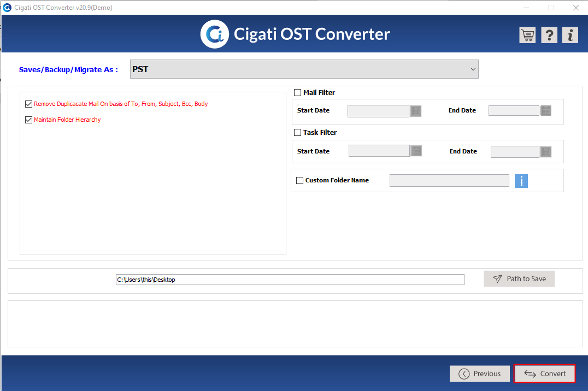Click the Custom Folder Name text field
This screenshot has width=588, height=391.
tap(449, 180)
